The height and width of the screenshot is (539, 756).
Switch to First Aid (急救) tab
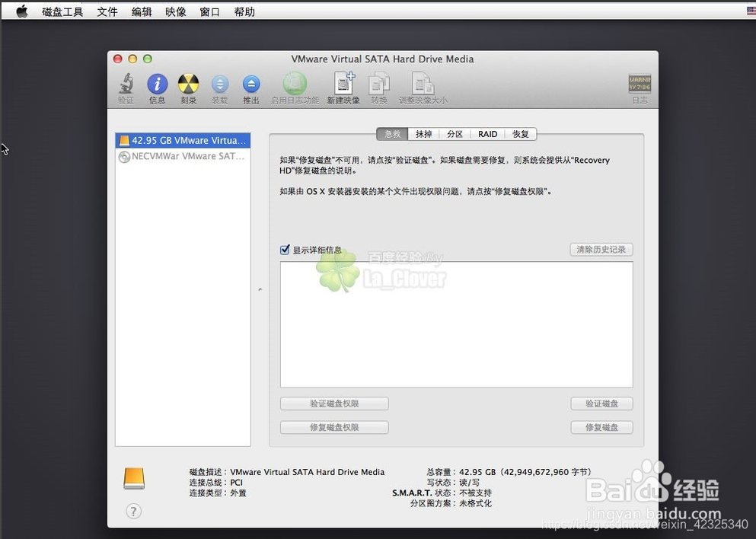pyautogui.click(x=392, y=134)
